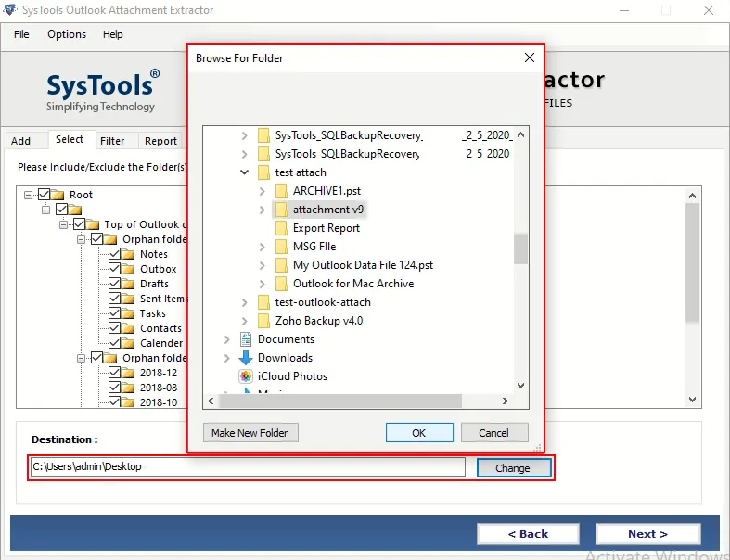This screenshot has height=560, width=730.
Task: Click Make New Folder button
Action: tap(250, 432)
